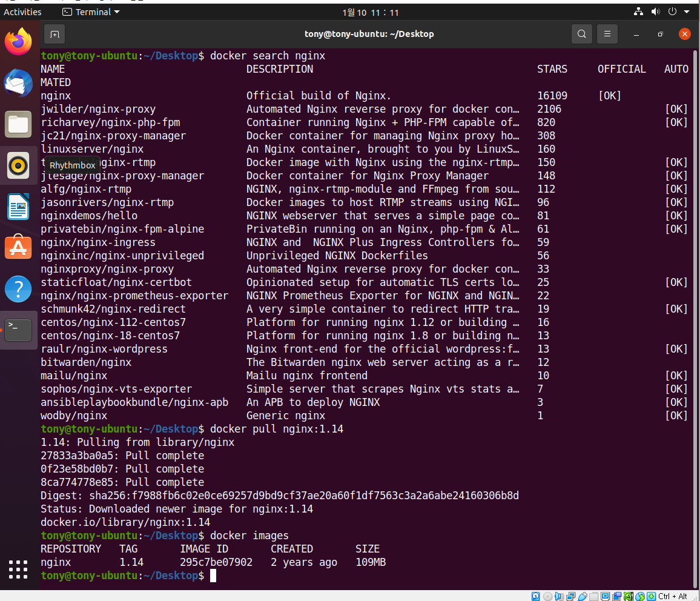Click the Ctrl + Alt host key label
The image size is (700, 601).
(672, 596)
